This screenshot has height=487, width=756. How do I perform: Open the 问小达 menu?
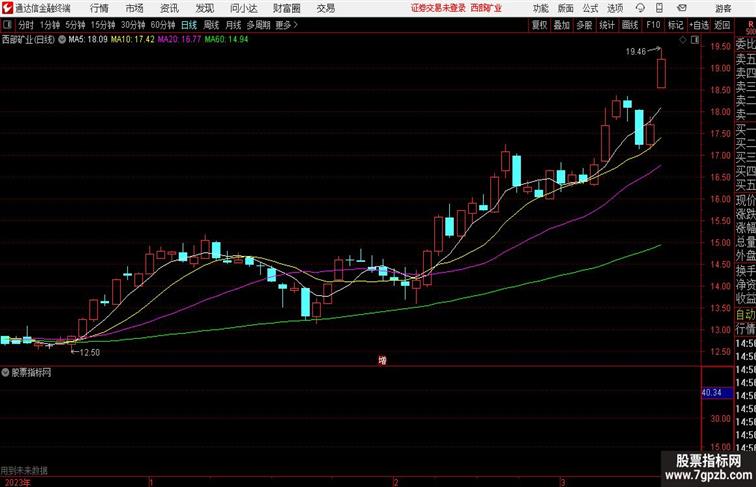click(x=243, y=8)
